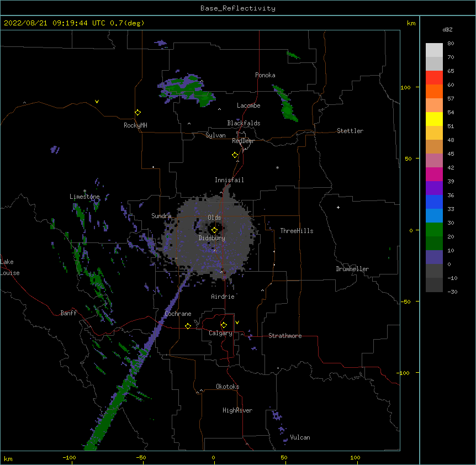The height and width of the screenshot is (465, 476).
Task: Click the yellow V marker east of Calgary
Action: click(237, 323)
